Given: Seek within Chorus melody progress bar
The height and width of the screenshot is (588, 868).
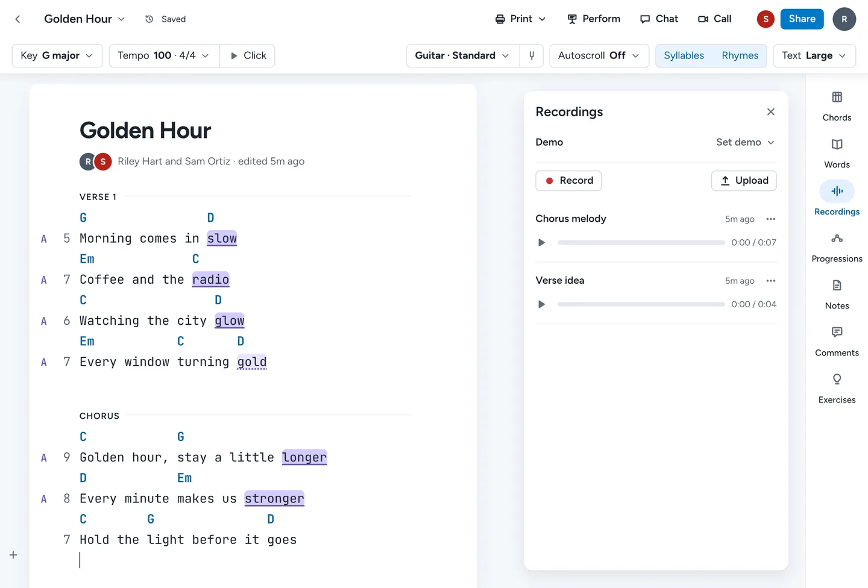Looking at the screenshot, I should point(641,243).
